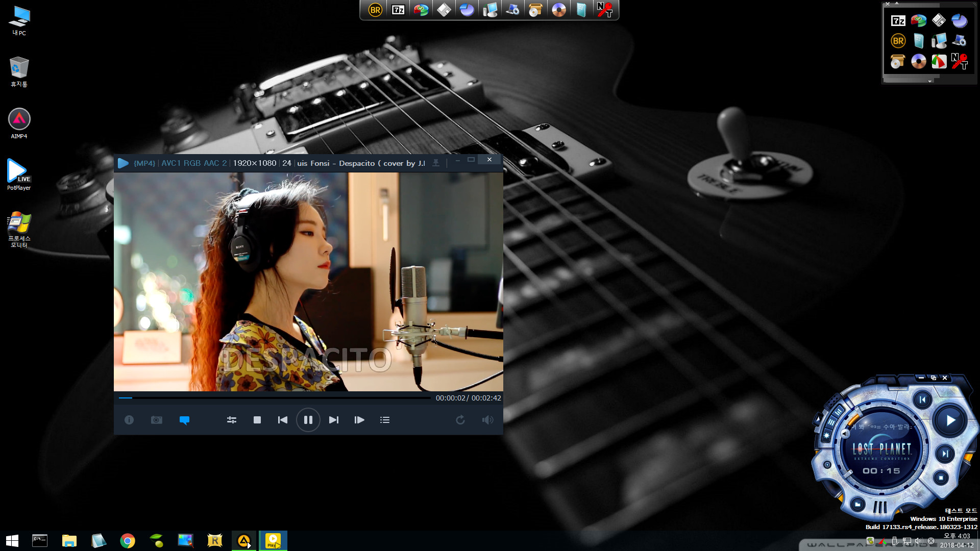The width and height of the screenshot is (980, 551).
Task: Open partition tool in the top dock
Action: [x=421, y=10]
